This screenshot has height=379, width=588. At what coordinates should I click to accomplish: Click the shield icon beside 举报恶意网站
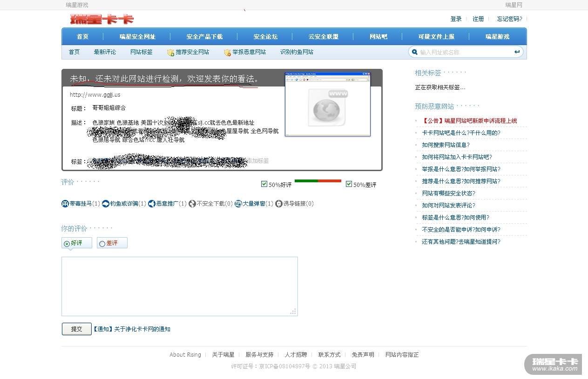click(227, 53)
